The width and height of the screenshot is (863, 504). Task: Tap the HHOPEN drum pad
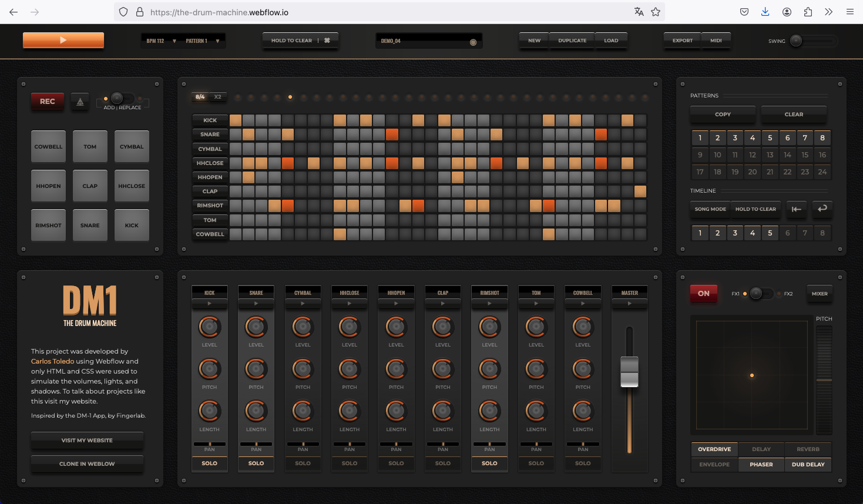(x=49, y=186)
